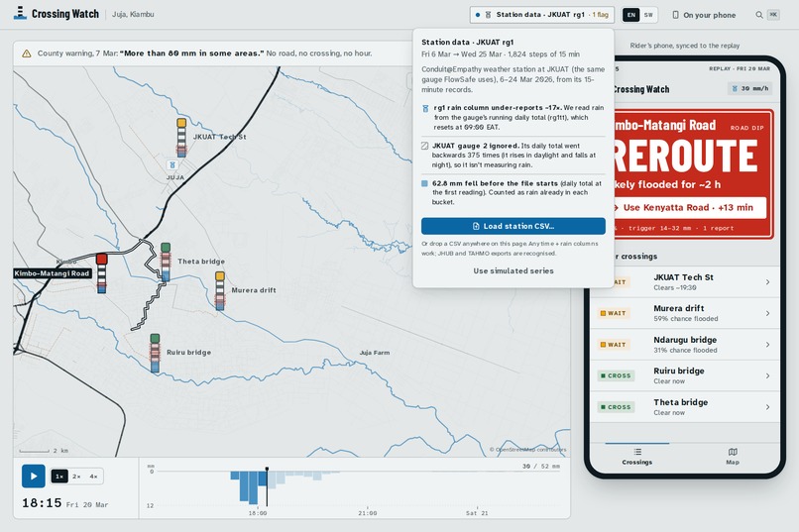Click the 30 mm/h rain badge on phone
This screenshot has height=532, width=799.
749,88
